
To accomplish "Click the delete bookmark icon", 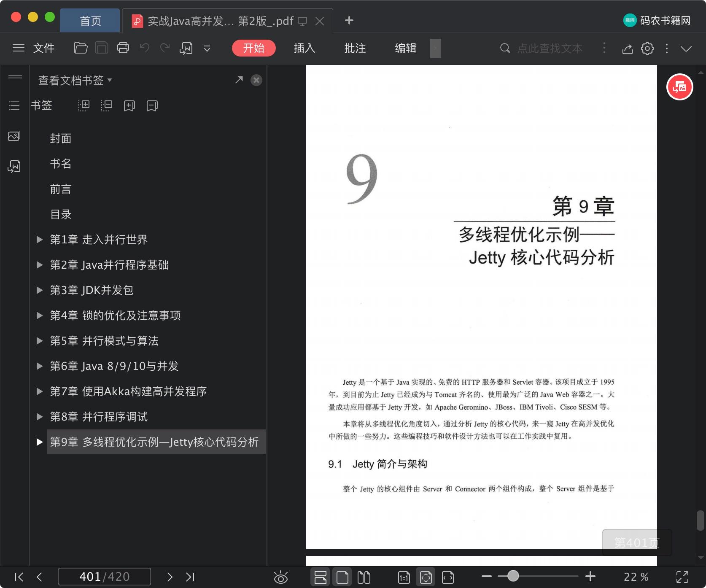I will (152, 105).
